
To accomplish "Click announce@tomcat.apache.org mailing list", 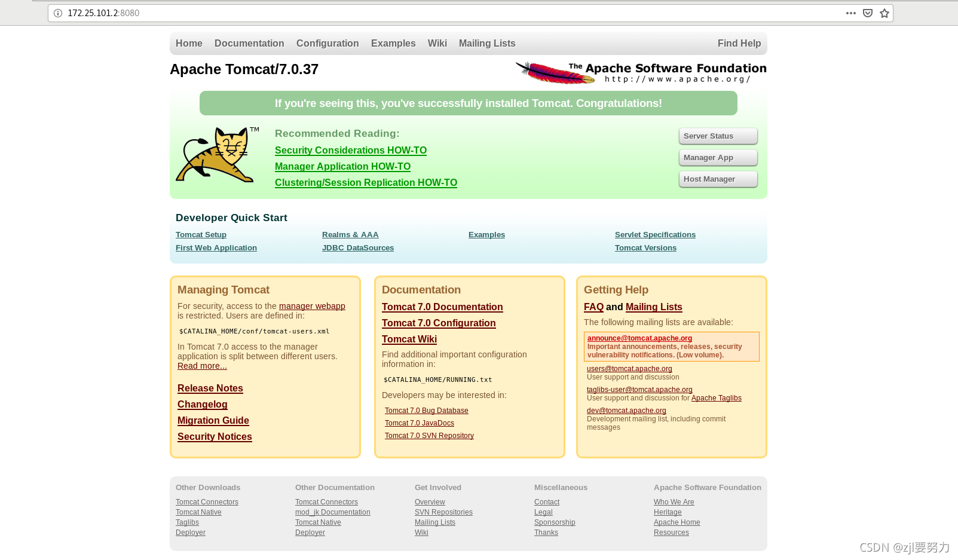I will click(639, 338).
